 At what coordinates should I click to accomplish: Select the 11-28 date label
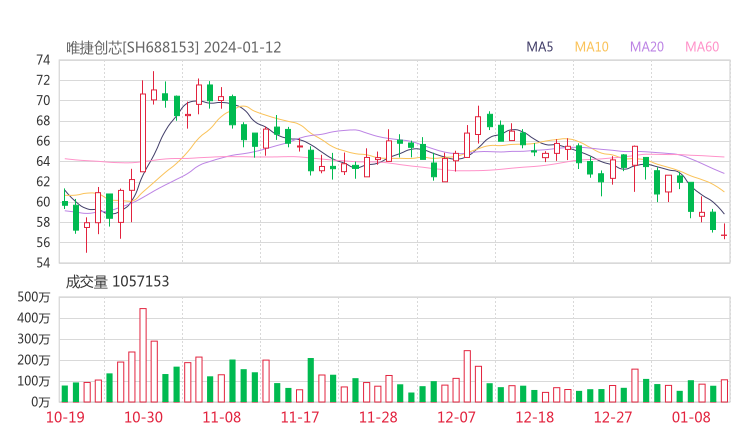click(x=378, y=417)
